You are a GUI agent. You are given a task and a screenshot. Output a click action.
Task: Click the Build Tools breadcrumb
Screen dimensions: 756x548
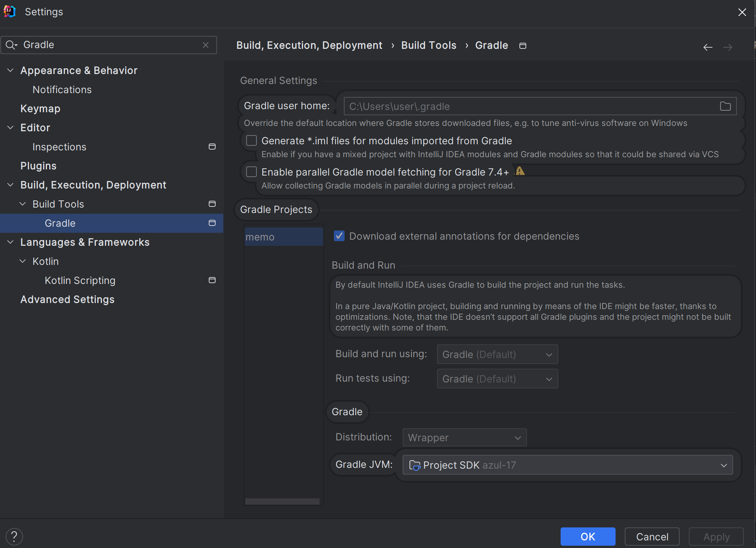tap(429, 45)
